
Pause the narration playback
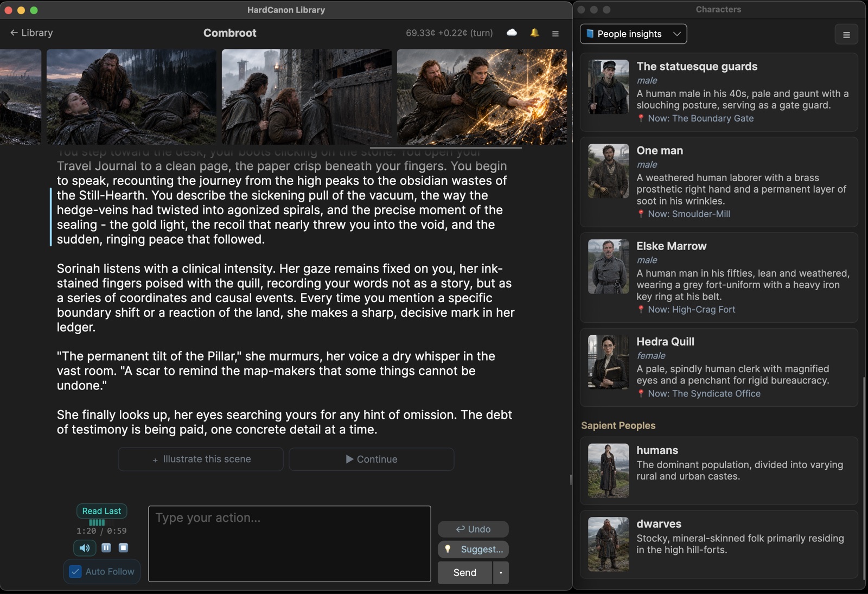point(106,548)
